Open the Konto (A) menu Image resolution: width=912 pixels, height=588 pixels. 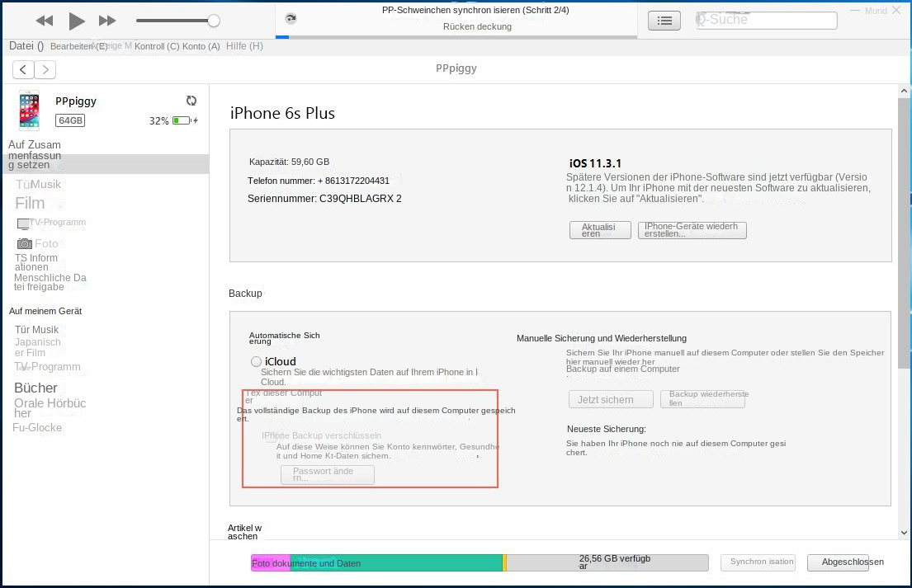(x=201, y=46)
